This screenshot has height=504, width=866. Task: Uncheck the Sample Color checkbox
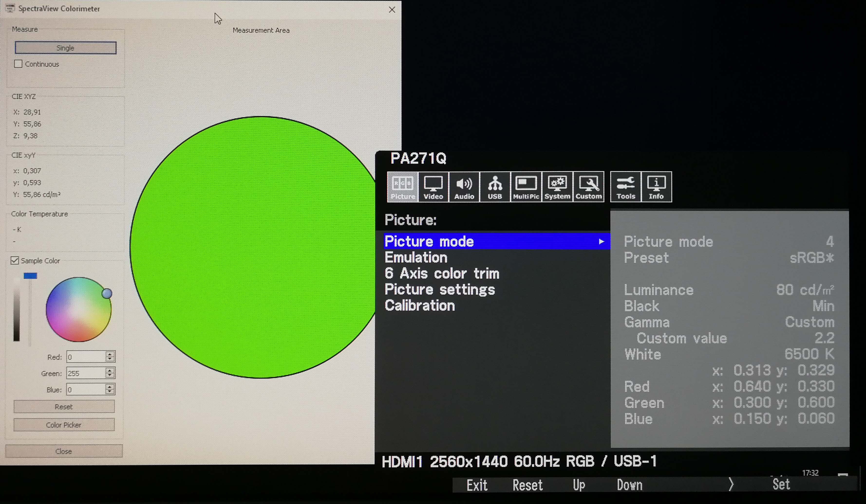point(14,261)
